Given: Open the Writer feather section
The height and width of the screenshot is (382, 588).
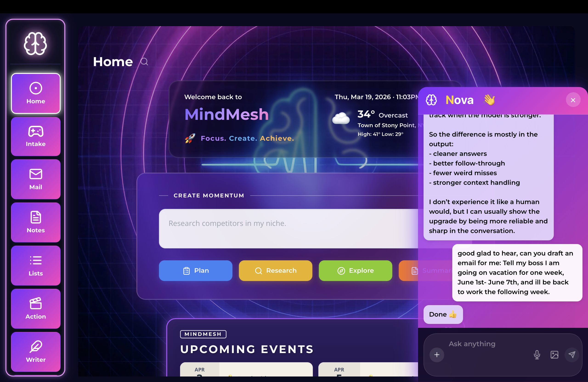Looking at the screenshot, I should (x=36, y=352).
